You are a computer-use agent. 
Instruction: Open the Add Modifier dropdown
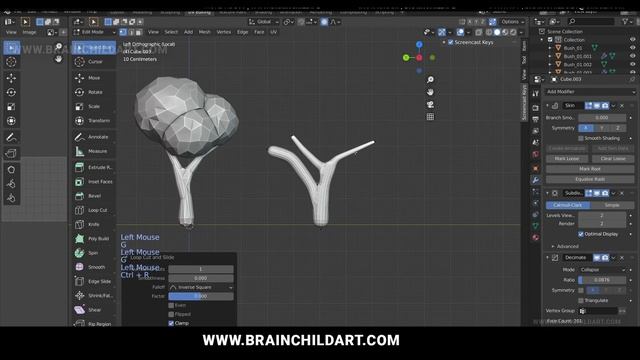tap(590, 92)
